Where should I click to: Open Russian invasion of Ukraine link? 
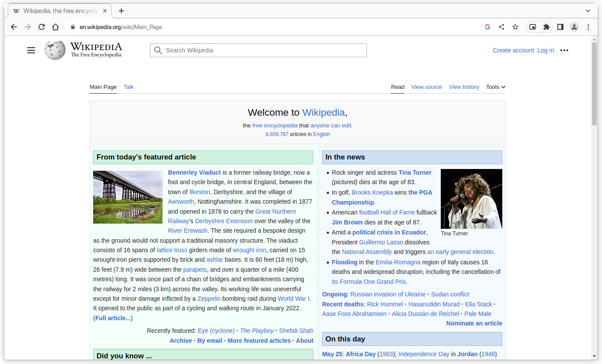click(x=388, y=294)
